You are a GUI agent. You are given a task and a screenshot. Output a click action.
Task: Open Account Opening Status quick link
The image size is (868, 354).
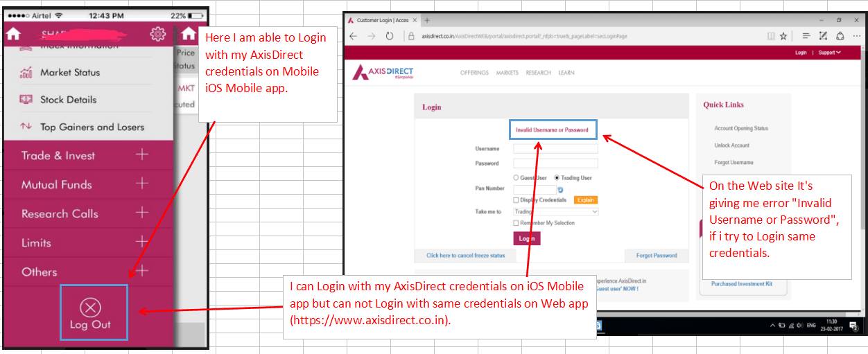741,129
